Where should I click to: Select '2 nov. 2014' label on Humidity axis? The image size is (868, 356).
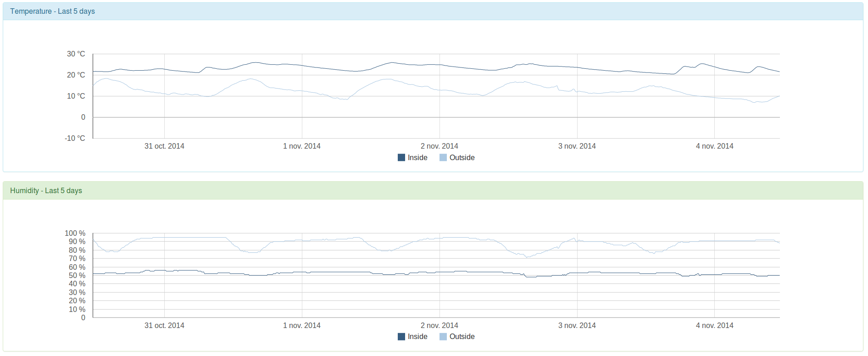click(440, 325)
